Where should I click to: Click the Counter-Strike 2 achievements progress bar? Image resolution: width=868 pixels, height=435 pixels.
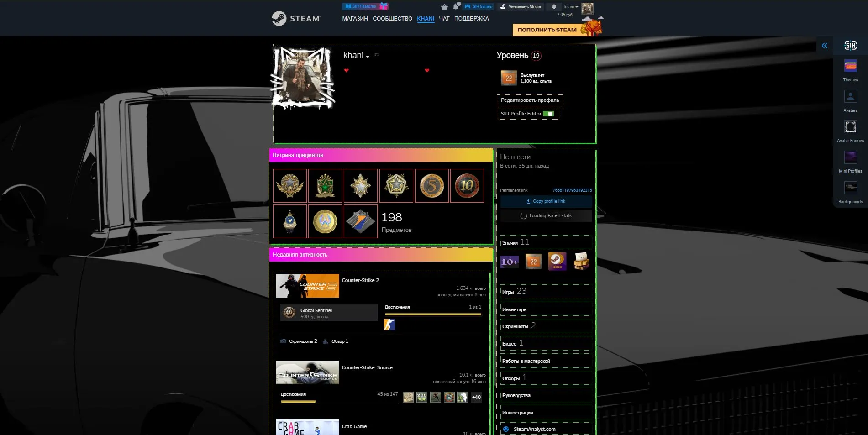433,314
